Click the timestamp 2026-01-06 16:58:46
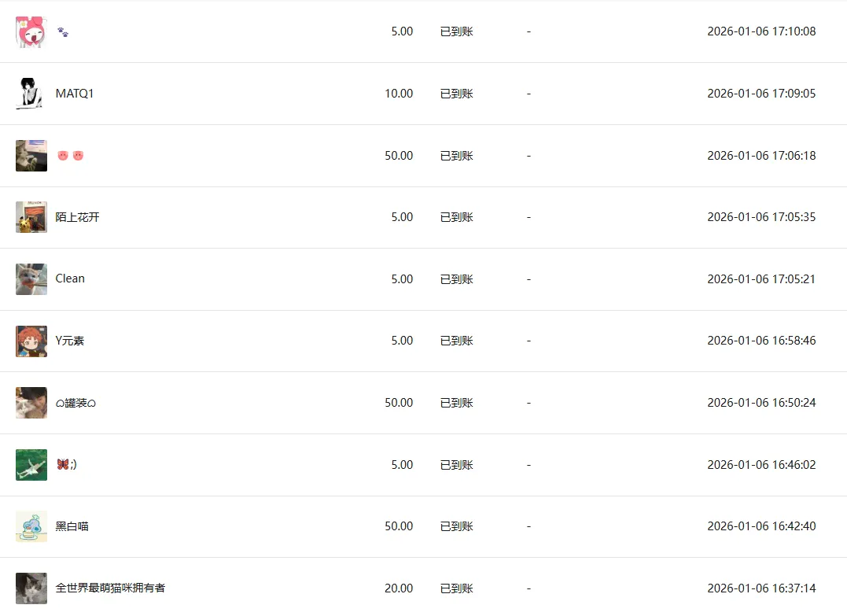The width and height of the screenshot is (847, 616). [x=761, y=341]
